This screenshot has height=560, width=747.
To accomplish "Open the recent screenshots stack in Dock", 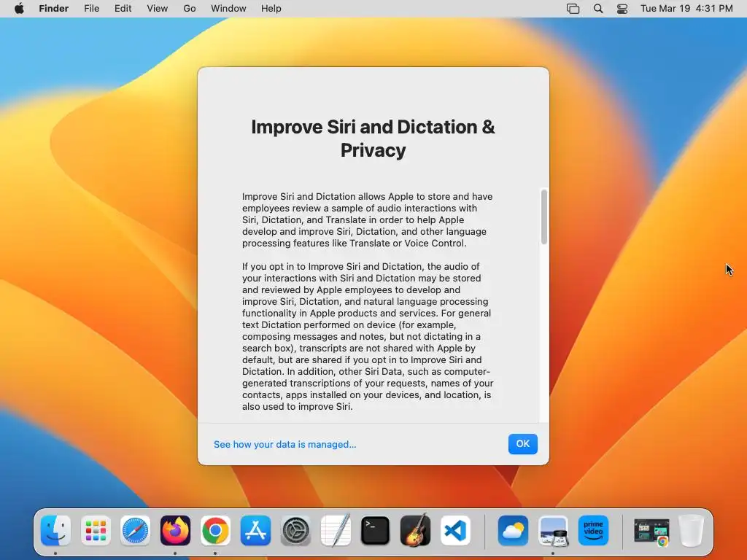I will pos(651,532).
